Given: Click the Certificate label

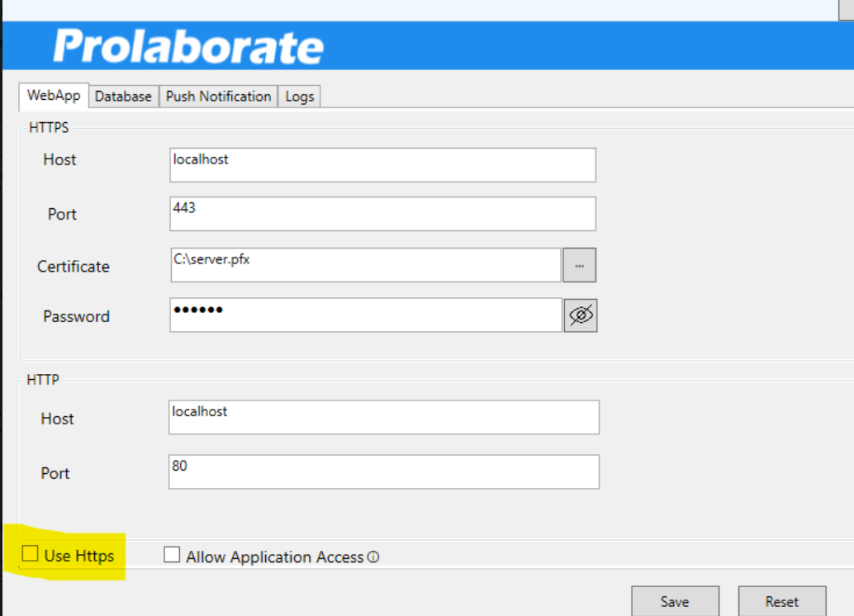Looking at the screenshot, I should tap(74, 267).
